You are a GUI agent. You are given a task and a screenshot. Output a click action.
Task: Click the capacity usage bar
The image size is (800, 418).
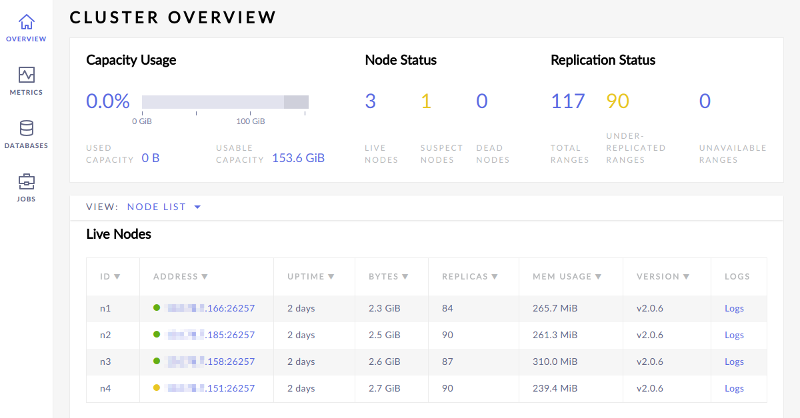225,101
